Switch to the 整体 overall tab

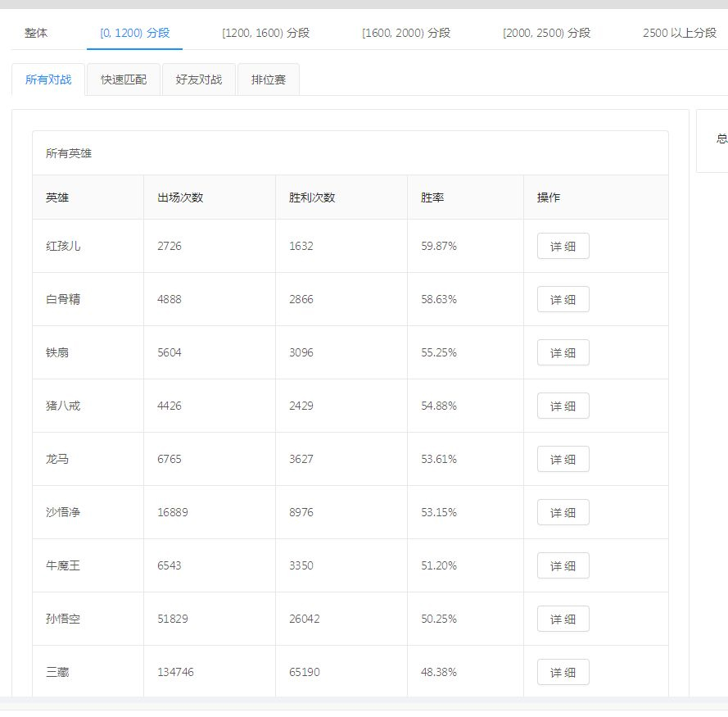36,33
